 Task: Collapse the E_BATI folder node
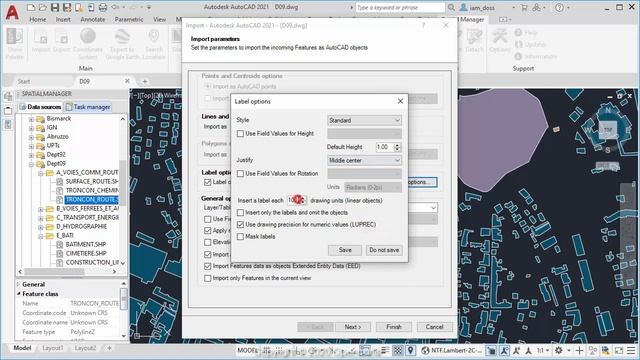41,236
